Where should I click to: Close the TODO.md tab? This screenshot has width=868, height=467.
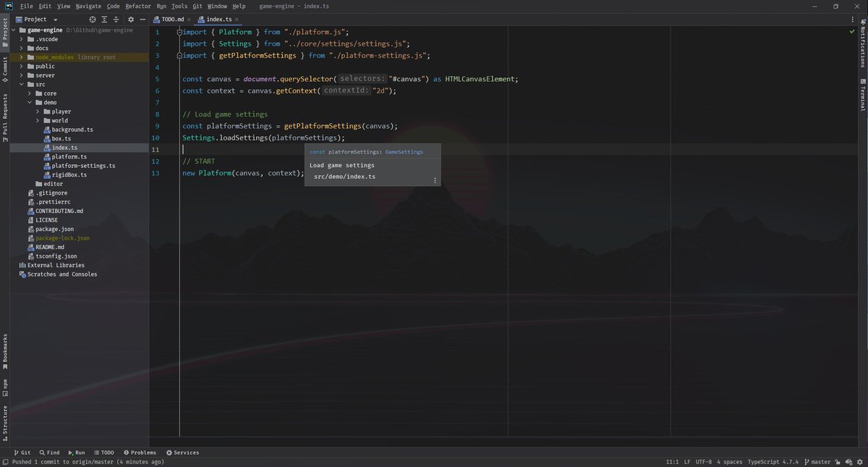190,20
